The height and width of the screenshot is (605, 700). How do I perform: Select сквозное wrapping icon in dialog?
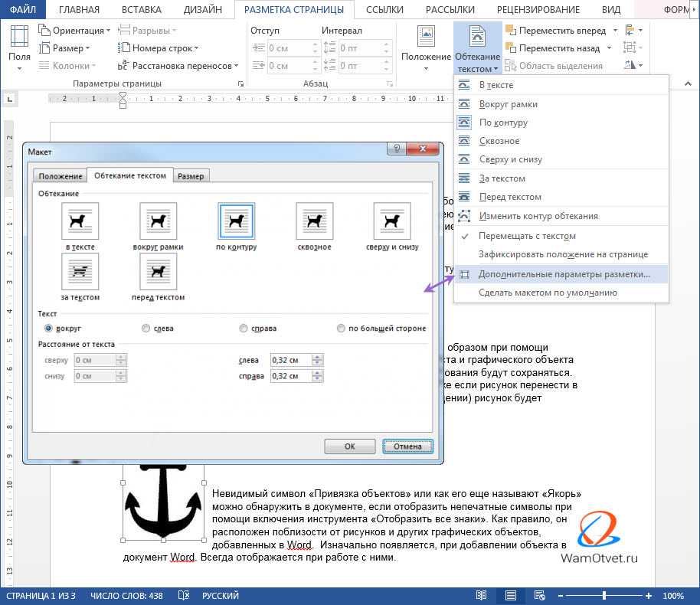314,221
